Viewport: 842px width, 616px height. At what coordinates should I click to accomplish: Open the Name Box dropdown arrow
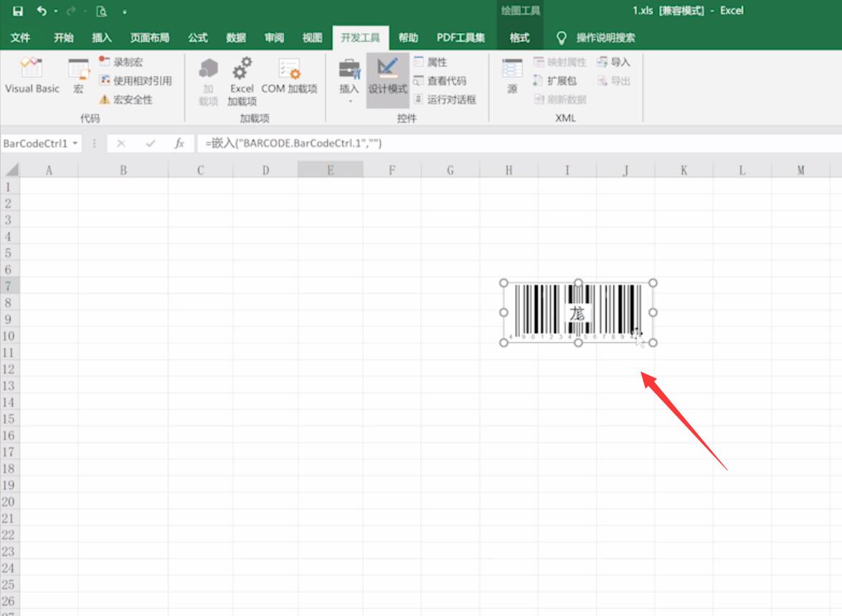coord(75,143)
